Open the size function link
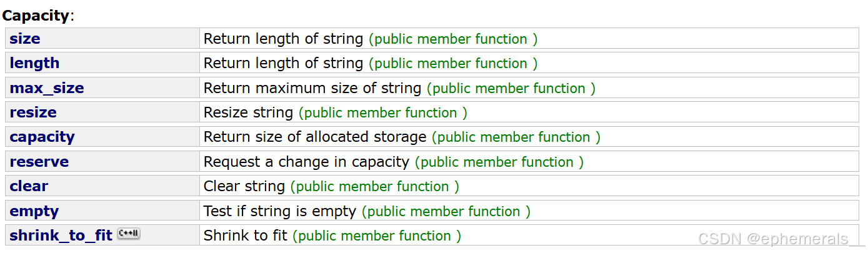This screenshot has height=253, width=868. 25,39
